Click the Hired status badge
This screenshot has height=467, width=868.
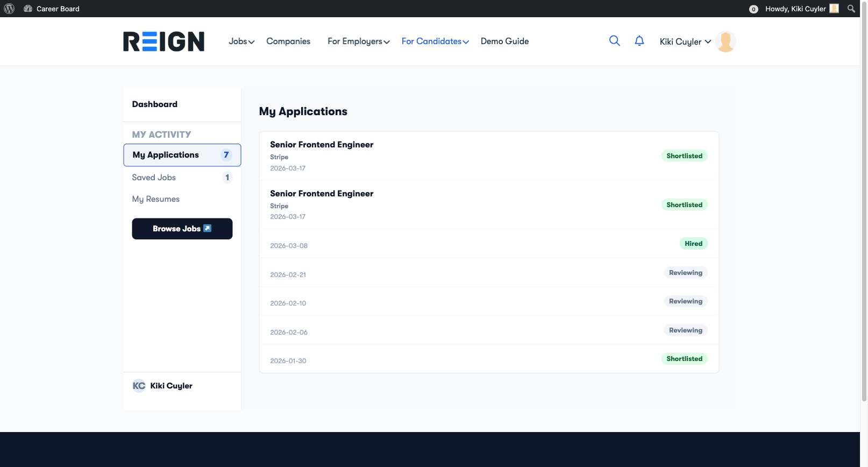pyautogui.click(x=693, y=244)
